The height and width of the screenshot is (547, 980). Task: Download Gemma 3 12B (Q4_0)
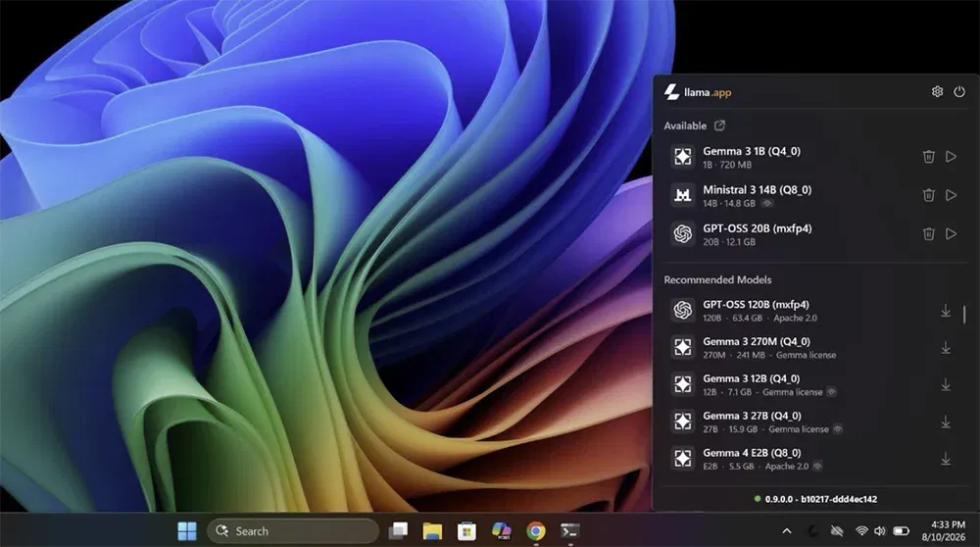946,384
